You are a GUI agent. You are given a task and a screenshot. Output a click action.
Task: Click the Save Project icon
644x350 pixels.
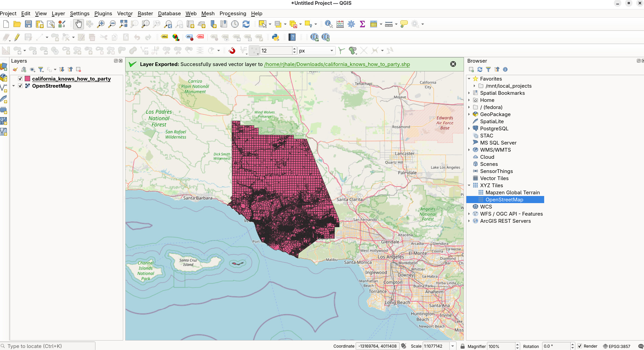pos(28,24)
